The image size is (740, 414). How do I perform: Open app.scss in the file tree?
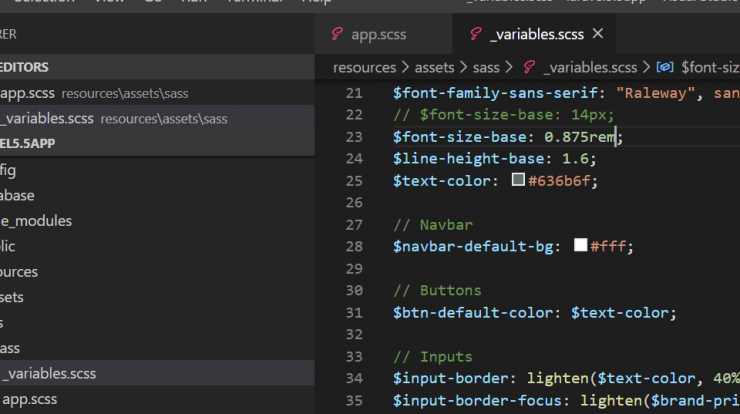pyautogui.click(x=157, y=399)
